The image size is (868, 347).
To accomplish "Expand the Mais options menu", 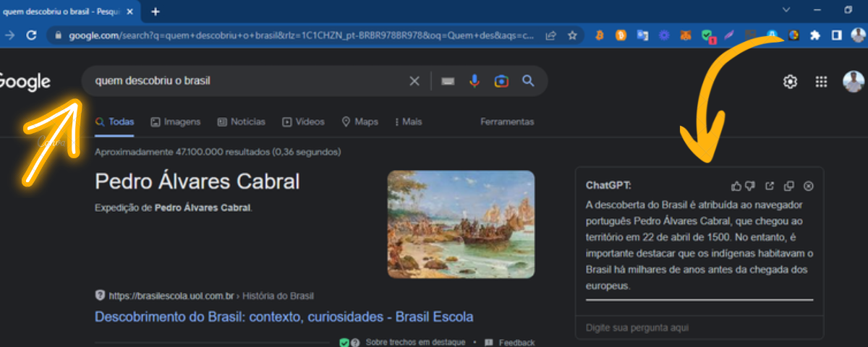I will (x=409, y=121).
